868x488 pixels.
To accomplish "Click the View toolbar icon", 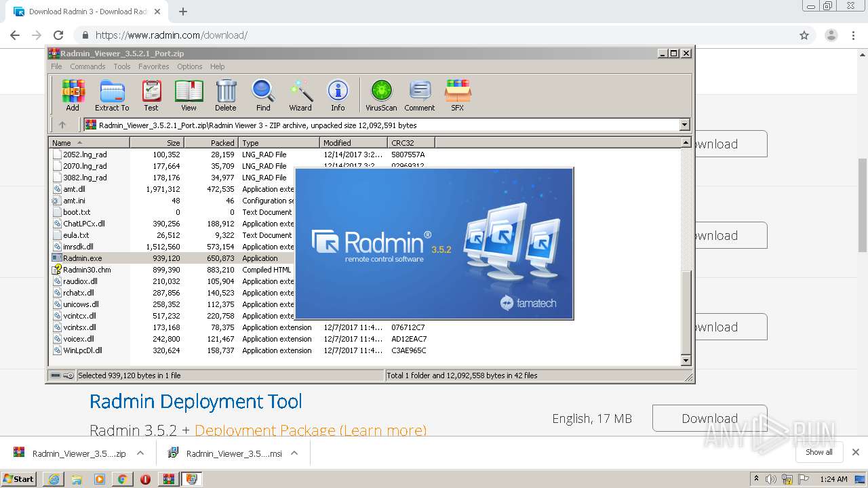I will point(189,96).
